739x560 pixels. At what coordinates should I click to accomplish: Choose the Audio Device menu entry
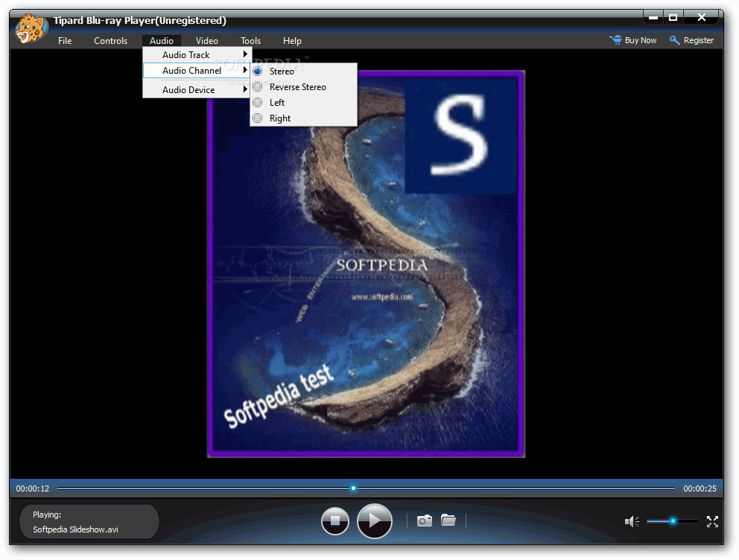197,89
